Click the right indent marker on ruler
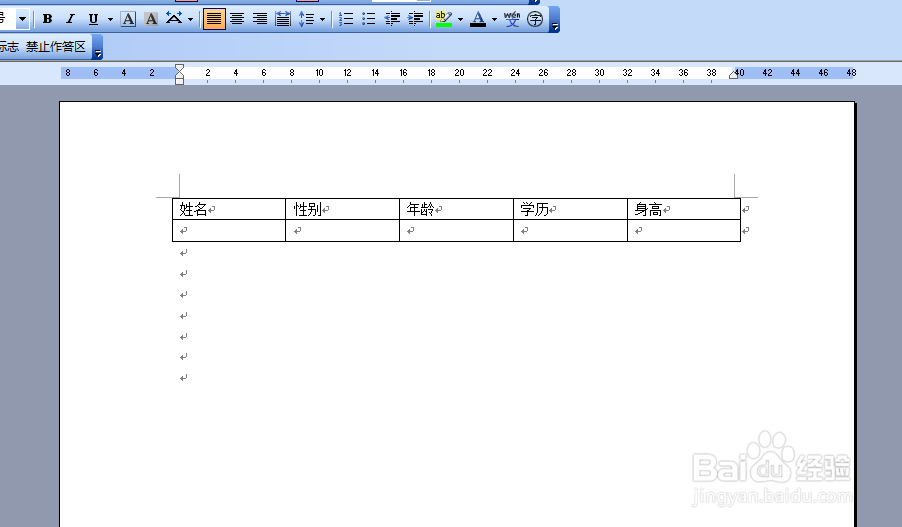Screen dimensions: 902x527 [x=733, y=74]
